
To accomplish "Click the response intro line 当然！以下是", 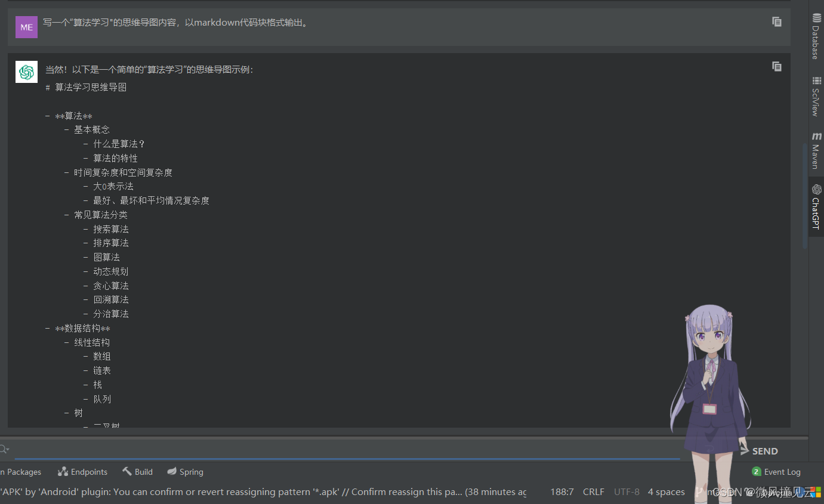I will [x=149, y=70].
